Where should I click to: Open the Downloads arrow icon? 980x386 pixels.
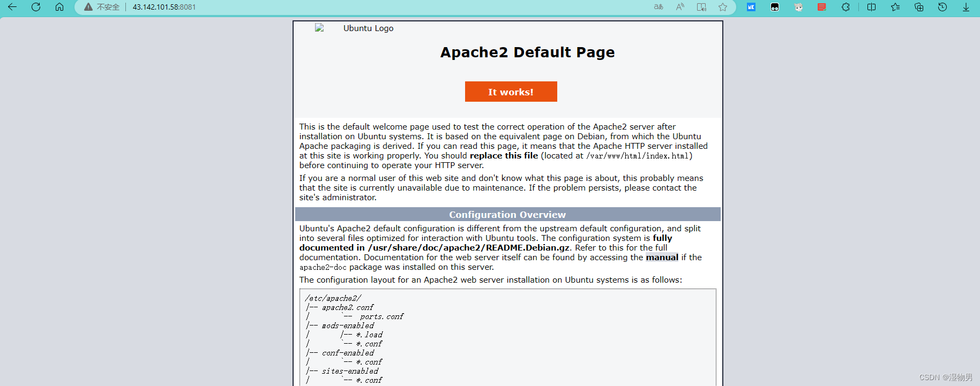tap(966, 7)
